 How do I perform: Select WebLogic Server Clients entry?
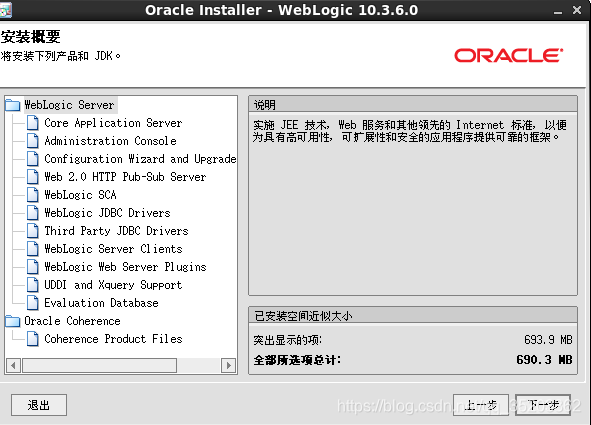[113, 249]
